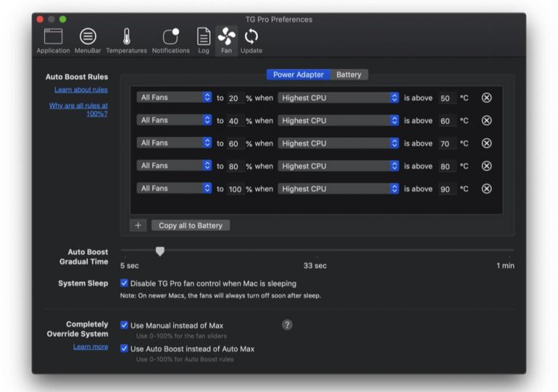Open Highest CPU dropdown in 70°C rule

tap(338, 143)
